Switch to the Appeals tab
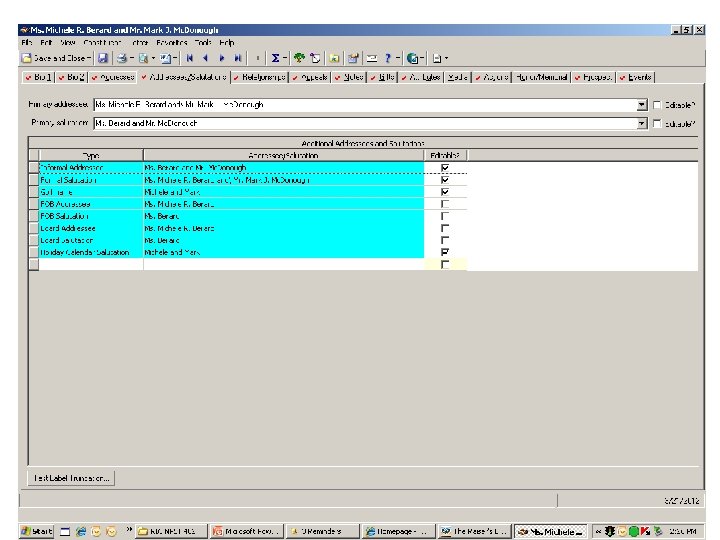This screenshot has height=540, width=720. tap(310, 77)
